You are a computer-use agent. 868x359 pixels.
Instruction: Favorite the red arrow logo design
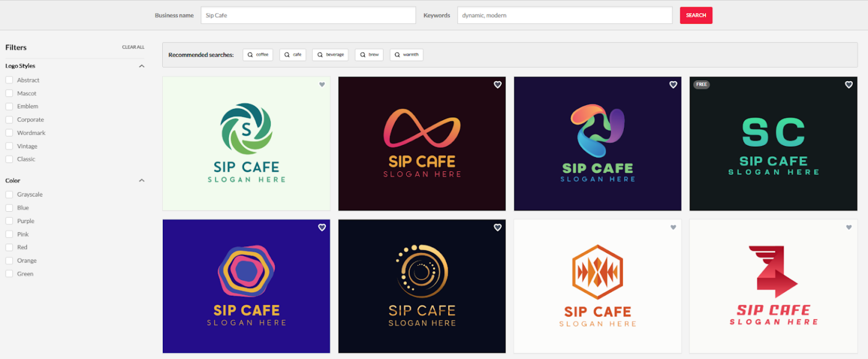[x=848, y=227]
